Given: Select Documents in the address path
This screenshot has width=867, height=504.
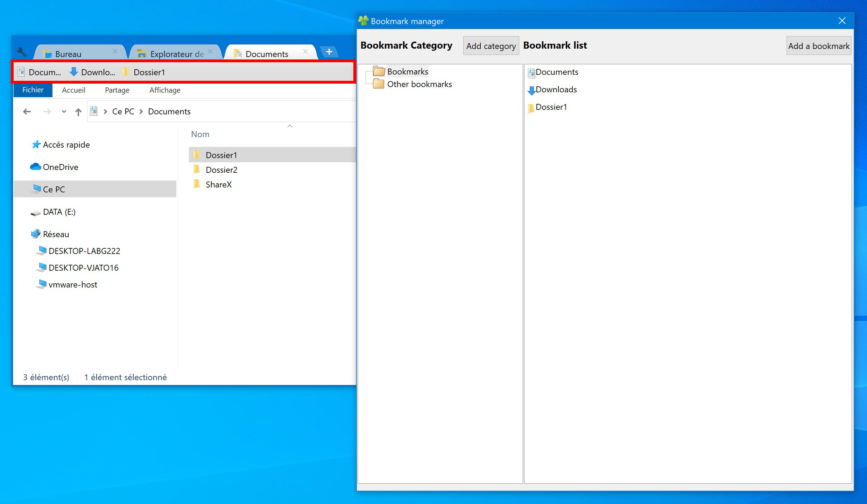Looking at the screenshot, I should [169, 112].
